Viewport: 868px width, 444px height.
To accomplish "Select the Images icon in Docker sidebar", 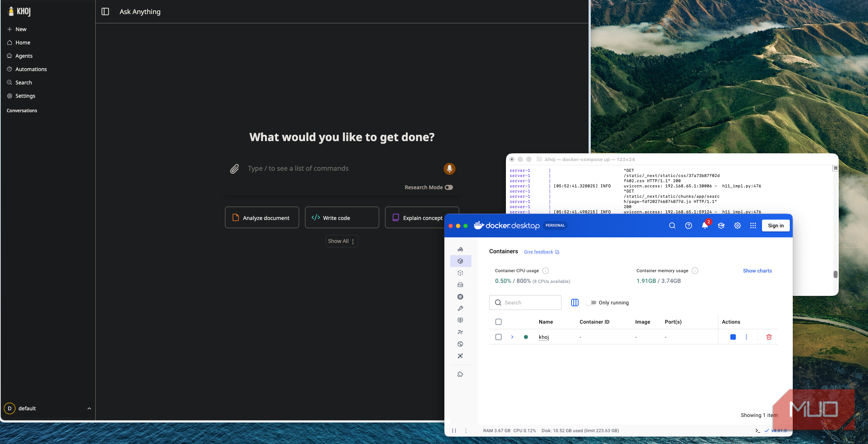I will [x=460, y=273].
